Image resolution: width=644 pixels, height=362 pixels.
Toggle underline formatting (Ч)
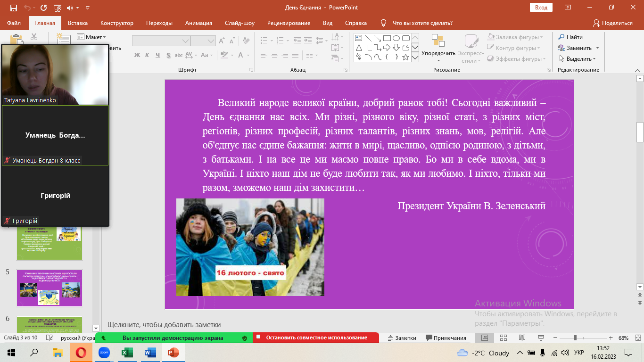tap(158, 55)
